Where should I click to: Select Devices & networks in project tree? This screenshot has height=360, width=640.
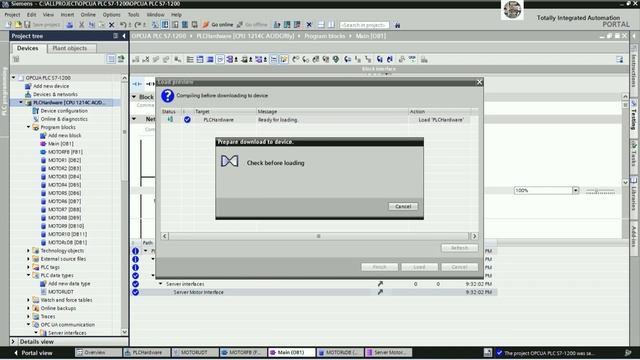tap(55, 94)
